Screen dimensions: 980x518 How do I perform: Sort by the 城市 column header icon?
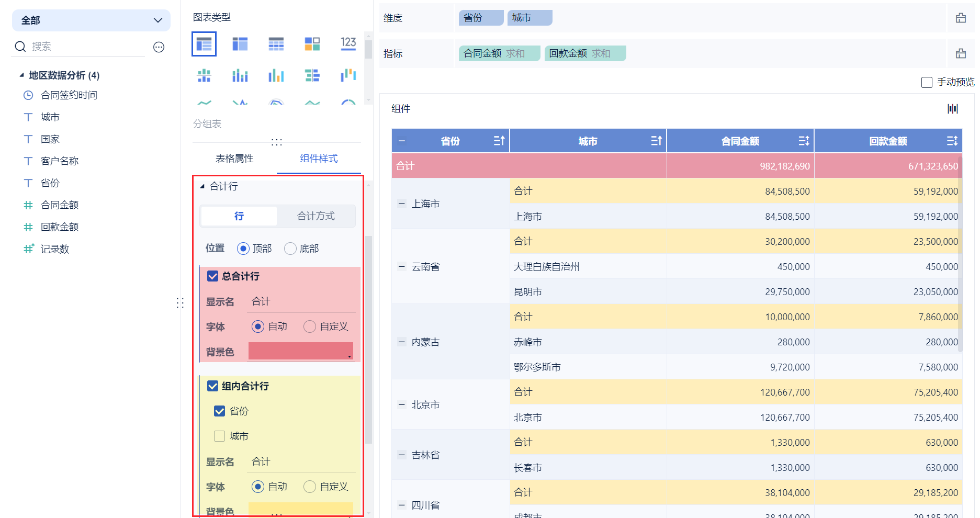(656, 141)
